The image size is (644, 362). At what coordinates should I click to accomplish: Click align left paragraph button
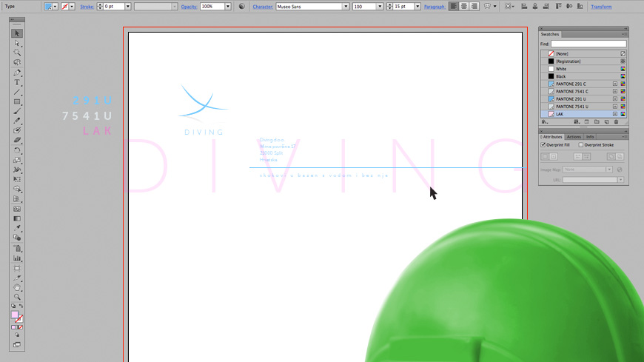point(454,6)
